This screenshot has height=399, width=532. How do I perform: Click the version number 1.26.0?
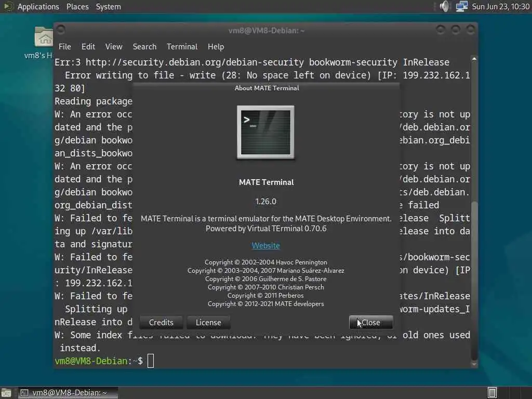point(265,201)
